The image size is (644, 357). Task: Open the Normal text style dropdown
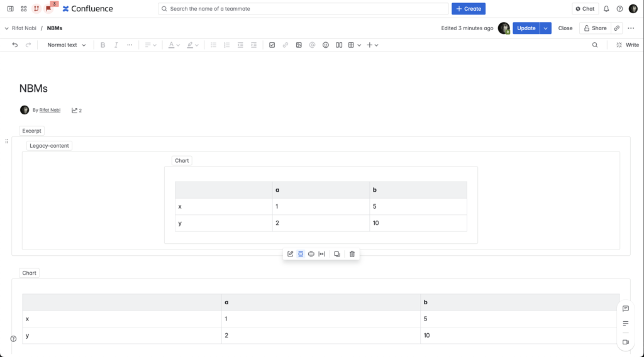pyautogui.click(x=67, y=45)
